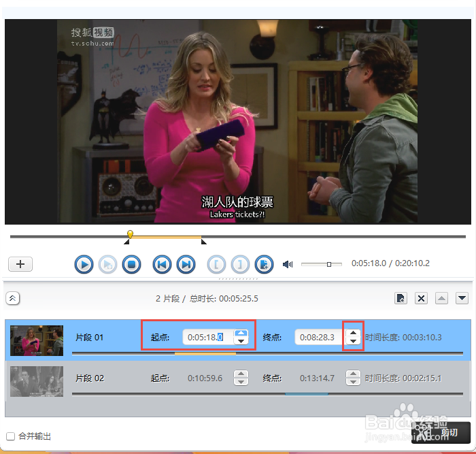This screenshot has width=476, height=454.
Task: Click 时间长度 00:02:15.1 text
Action: coord(403,378)
